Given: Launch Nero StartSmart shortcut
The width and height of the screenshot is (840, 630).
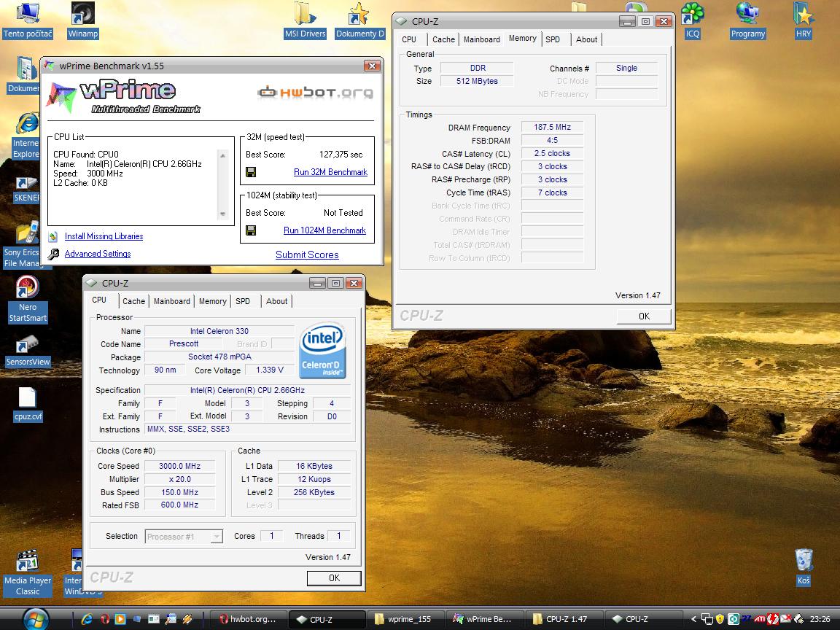Looking at the screenshot, I should pos(27,300).
